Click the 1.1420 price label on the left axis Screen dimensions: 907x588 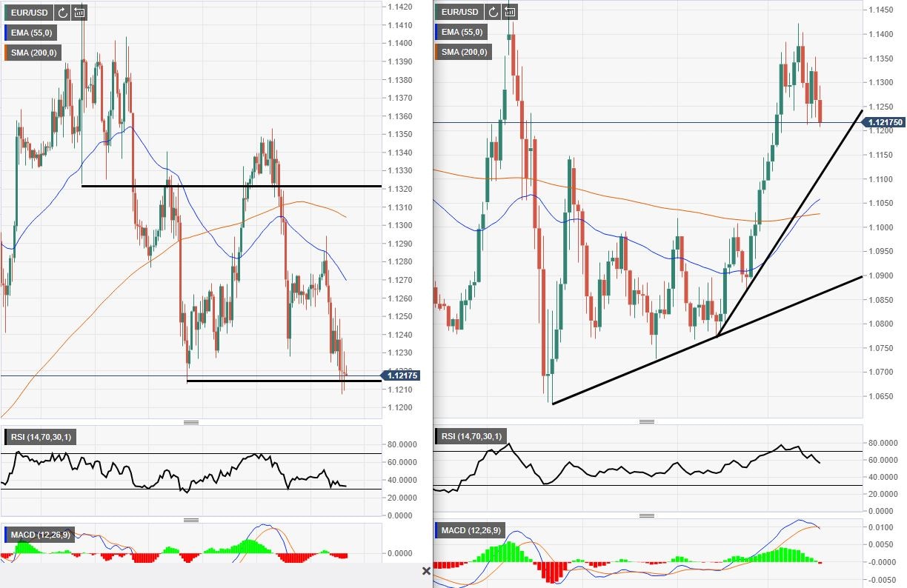click(400, 7)
